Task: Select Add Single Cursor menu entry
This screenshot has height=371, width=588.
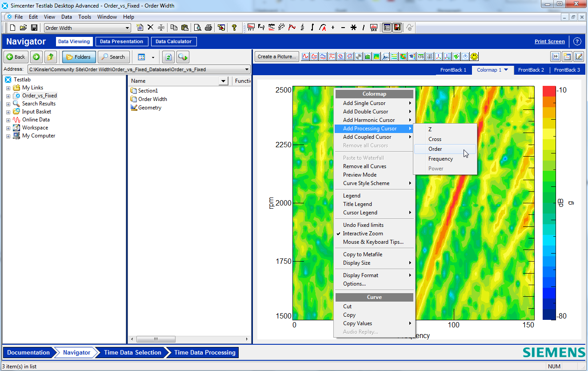Action: point(374,103)
